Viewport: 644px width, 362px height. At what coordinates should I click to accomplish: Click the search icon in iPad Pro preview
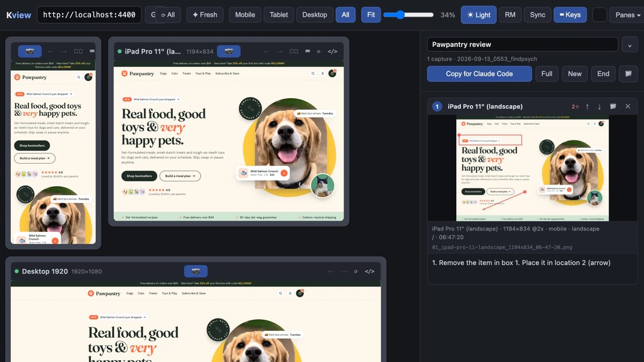313,73
